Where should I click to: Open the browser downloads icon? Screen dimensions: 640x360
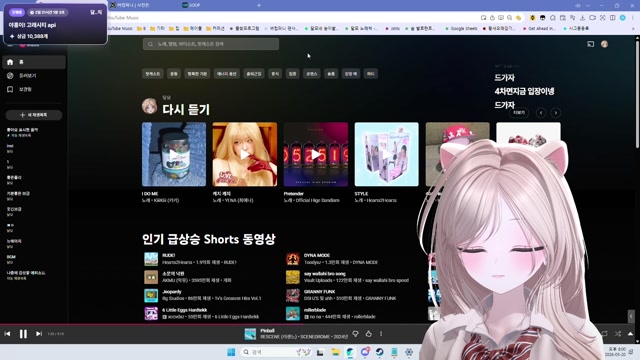point(582,18)
